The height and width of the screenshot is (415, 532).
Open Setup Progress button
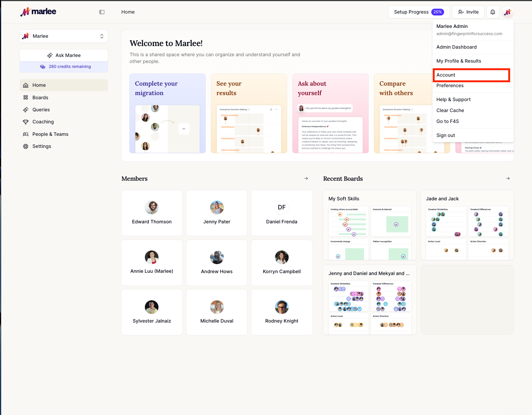point(419,12)
